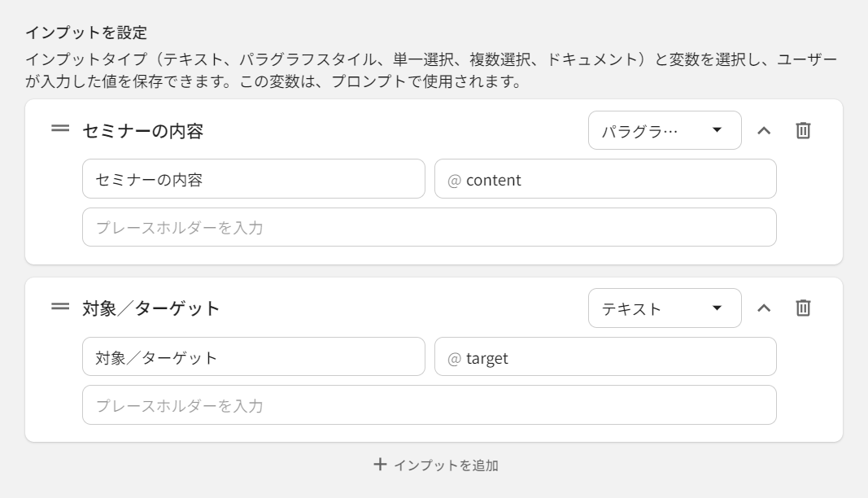Viewport: 868px width, 498px height.
Task: Focus the セミナーの内容 label text field
Action: click(253, 179)
